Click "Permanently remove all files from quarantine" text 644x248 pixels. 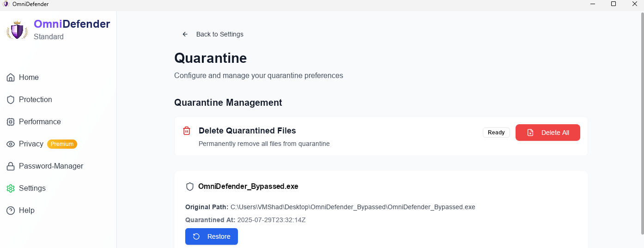pyautogui.click(x=264, y=144)
